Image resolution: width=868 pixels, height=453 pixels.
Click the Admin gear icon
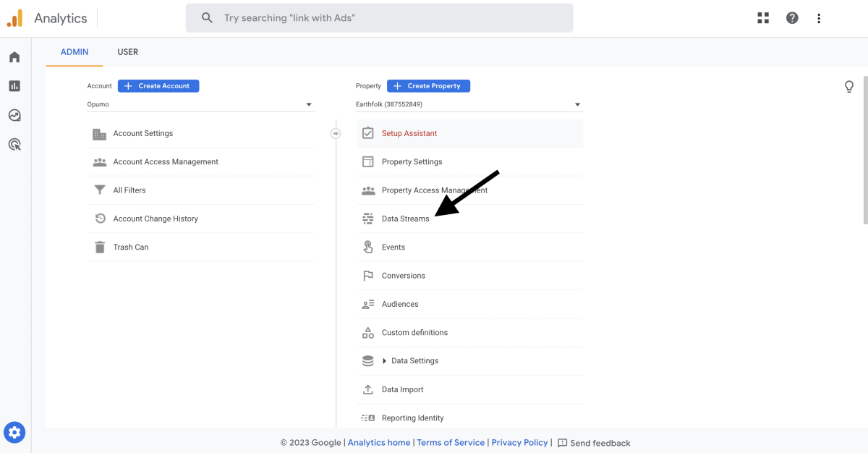(15, 433)
